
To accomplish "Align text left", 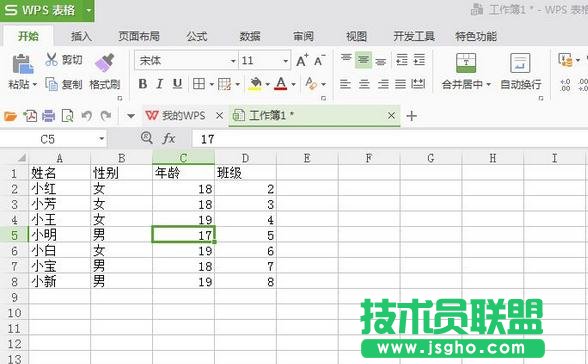I will pos(345,84).
